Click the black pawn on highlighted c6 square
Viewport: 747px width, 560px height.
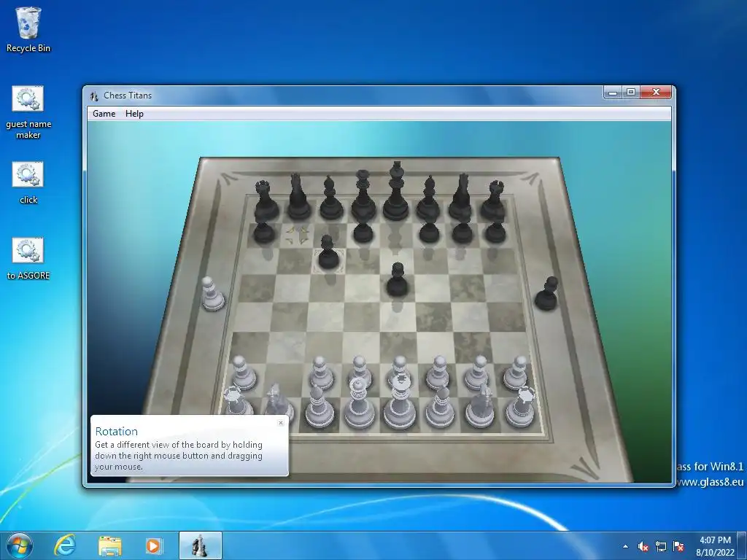328,253
